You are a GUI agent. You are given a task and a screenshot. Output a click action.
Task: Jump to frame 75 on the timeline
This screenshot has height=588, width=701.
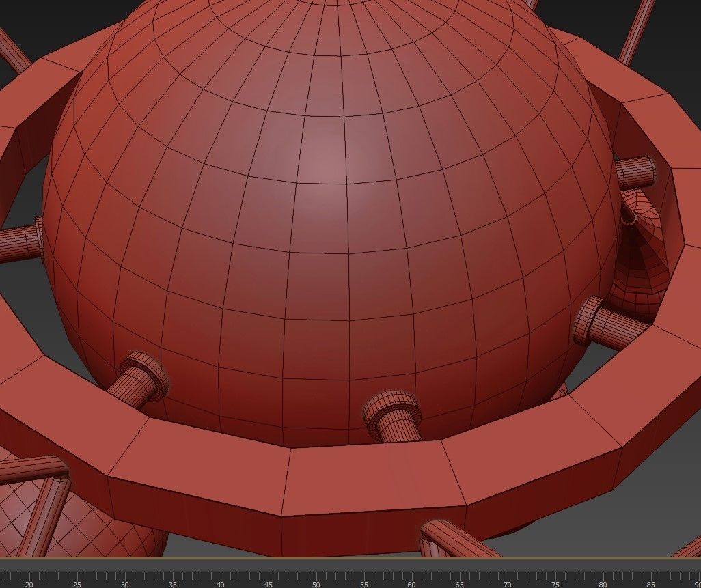point(555,584)
